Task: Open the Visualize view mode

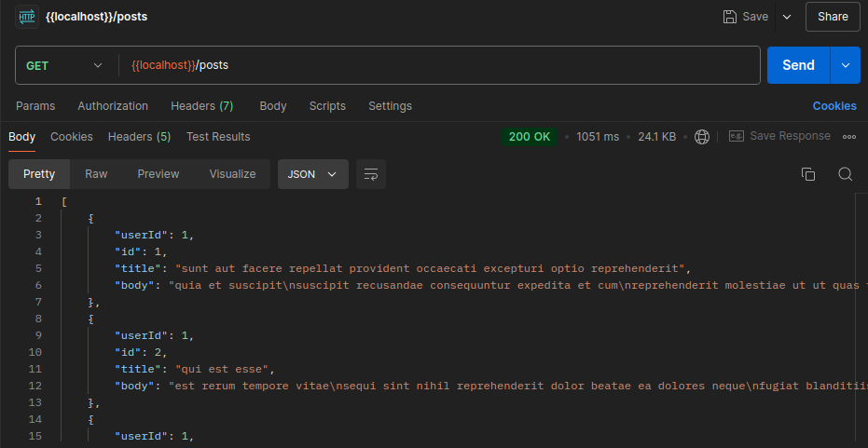Action: (232, 174)
